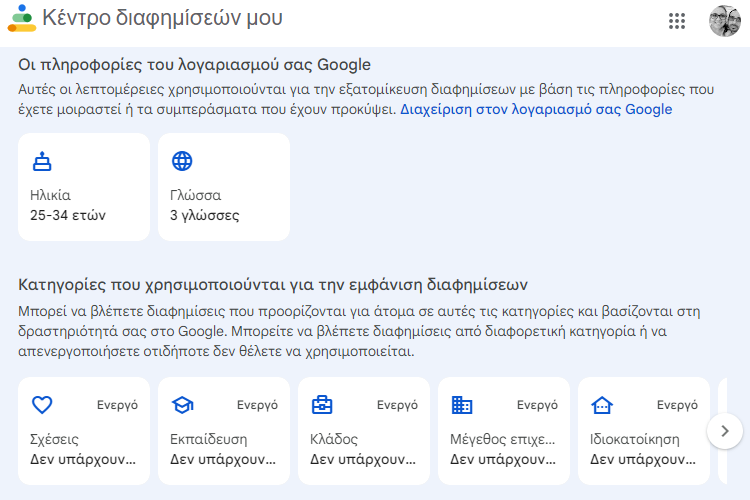Click Δεν υπάρχουν... under Ιδιοκατοίκηση
Viewport: 750px width, 500px height.
click(643, 460)
